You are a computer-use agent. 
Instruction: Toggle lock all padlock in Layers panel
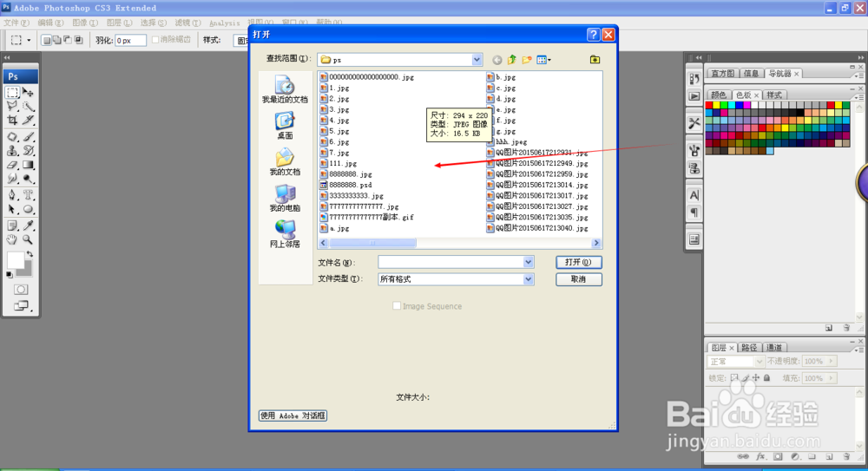tap(766, 378)
